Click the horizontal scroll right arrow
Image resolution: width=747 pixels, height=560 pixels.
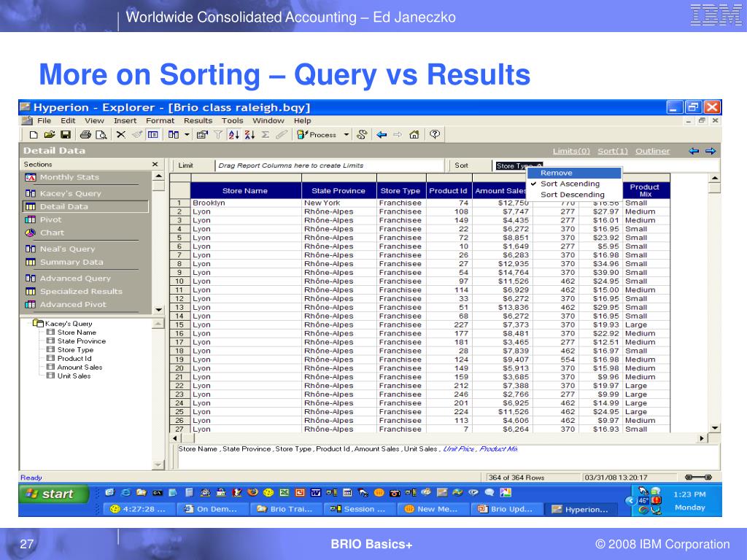click(x=702, y=438)
